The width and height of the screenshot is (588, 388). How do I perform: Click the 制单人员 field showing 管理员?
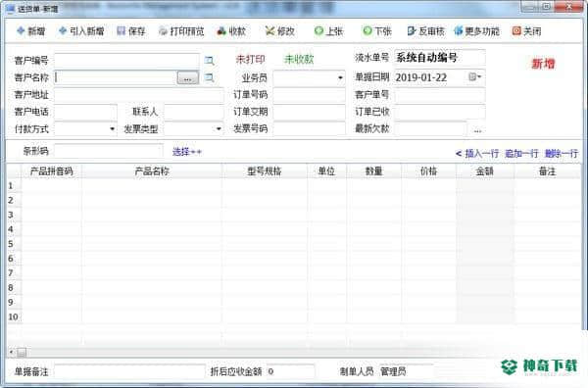point(406,371)
